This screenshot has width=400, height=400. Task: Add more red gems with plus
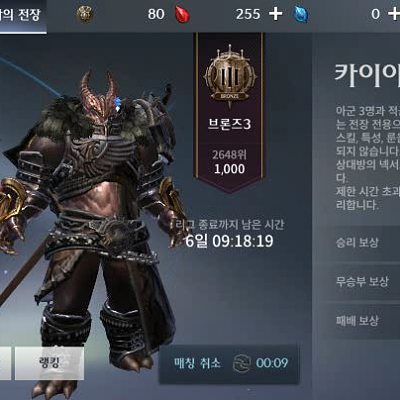tap(276, 14)
